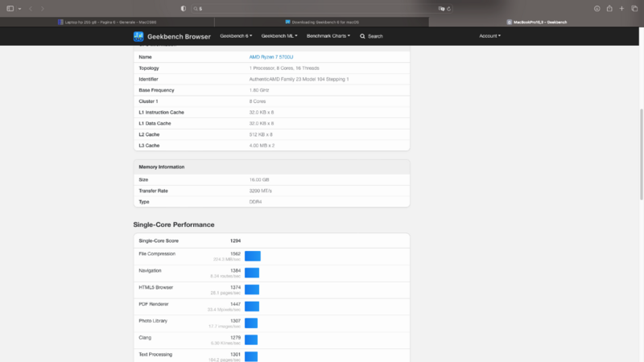Click the Clang score bar

tap(251, 339)
